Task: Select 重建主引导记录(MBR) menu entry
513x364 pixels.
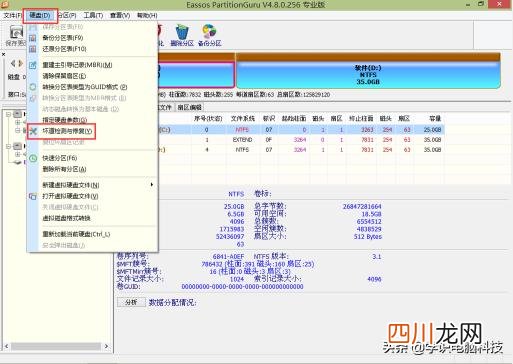Action: tap(77, 65)
